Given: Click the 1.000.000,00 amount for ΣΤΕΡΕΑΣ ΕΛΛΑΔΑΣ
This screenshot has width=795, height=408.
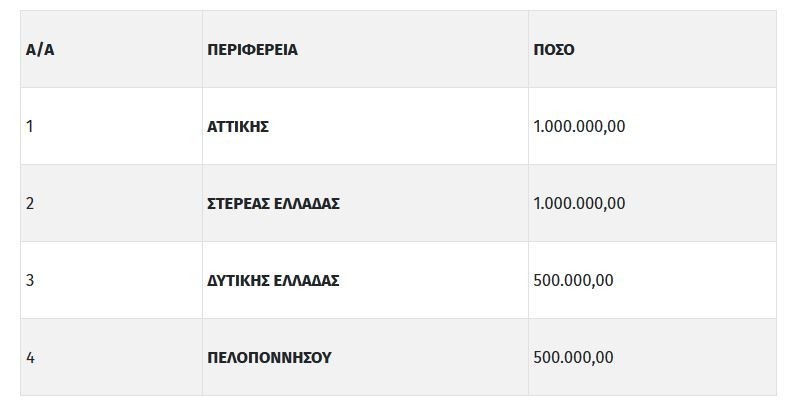Looking at the screenshot, I should coord(580,204).
